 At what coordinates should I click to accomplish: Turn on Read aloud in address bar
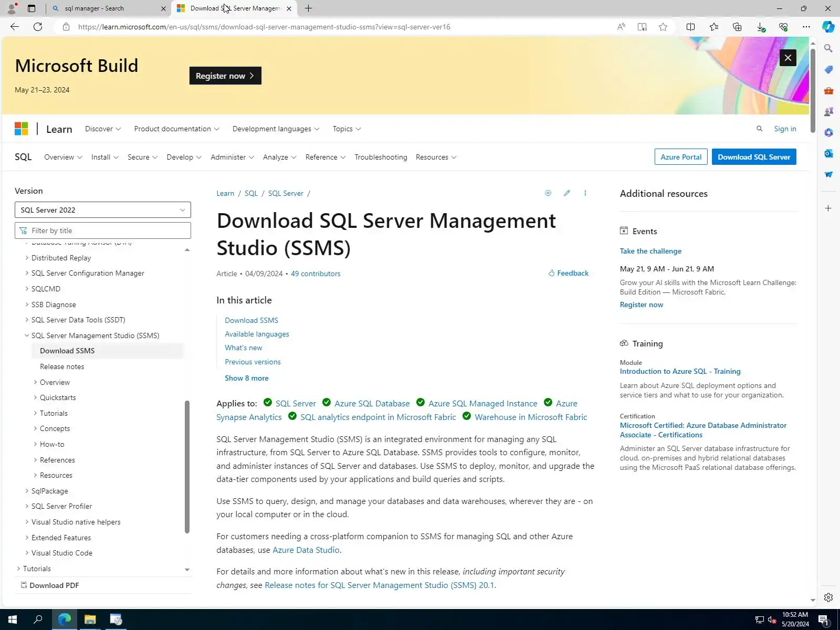tap(621, 27)
